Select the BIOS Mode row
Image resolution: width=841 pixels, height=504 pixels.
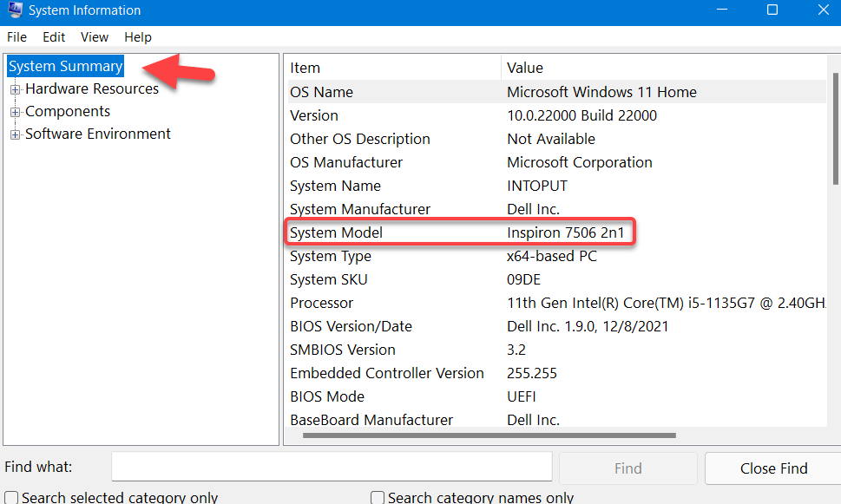(556, 396)
